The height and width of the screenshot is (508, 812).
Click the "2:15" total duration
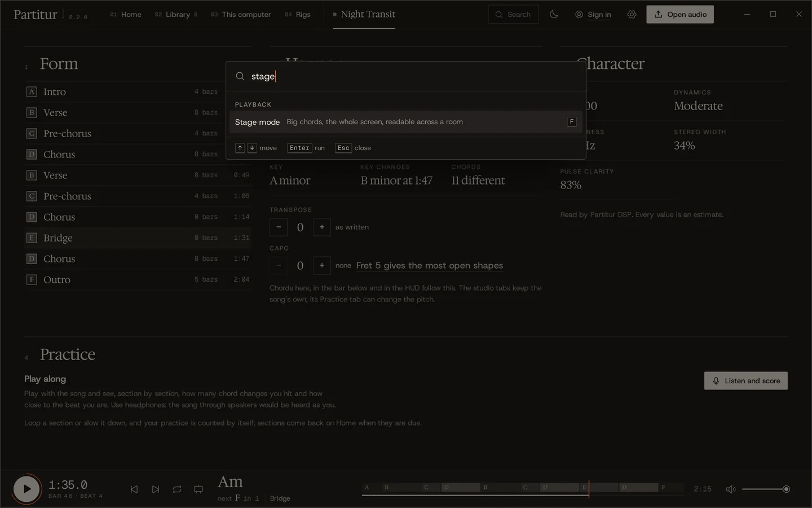(x=703, y=489)
